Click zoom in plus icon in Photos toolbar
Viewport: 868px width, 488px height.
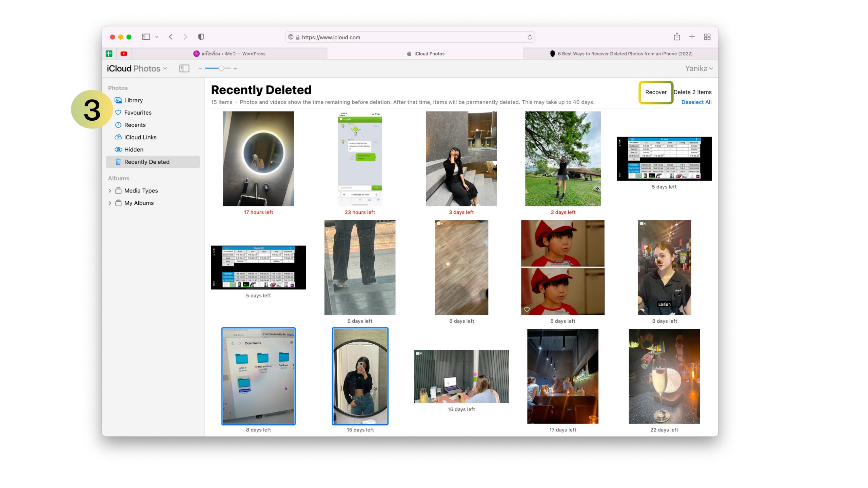click(x=235, y=68)
